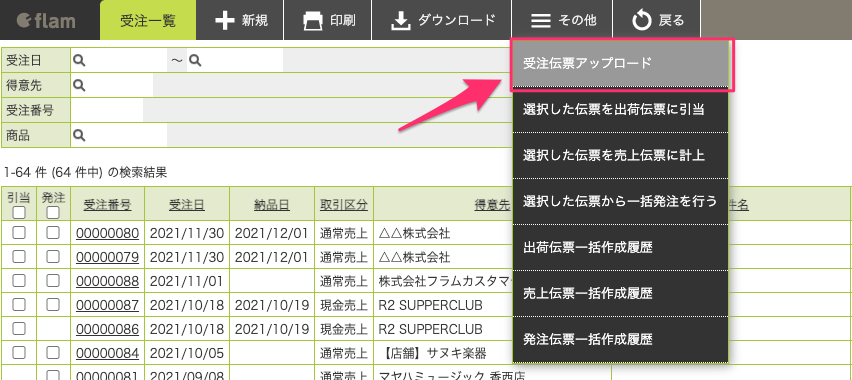Open the 受注一覧 tab

tap(148, 20)
